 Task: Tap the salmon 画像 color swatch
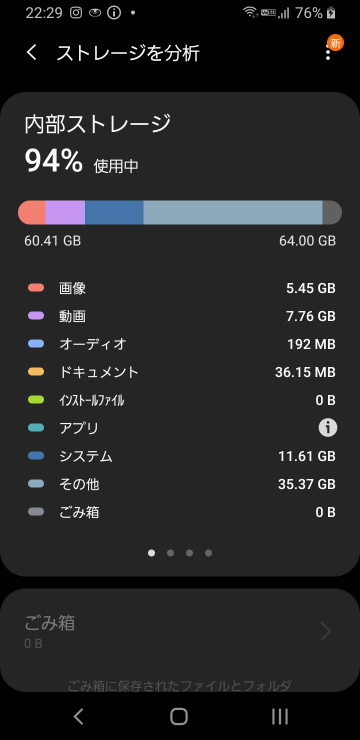click(36, 287)
